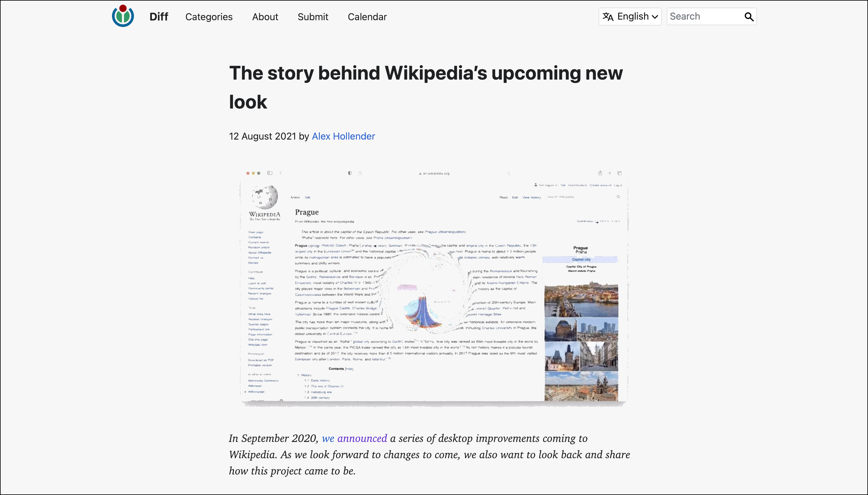Click the Wikimedia logo in header
868x495 pixels.
123,16
